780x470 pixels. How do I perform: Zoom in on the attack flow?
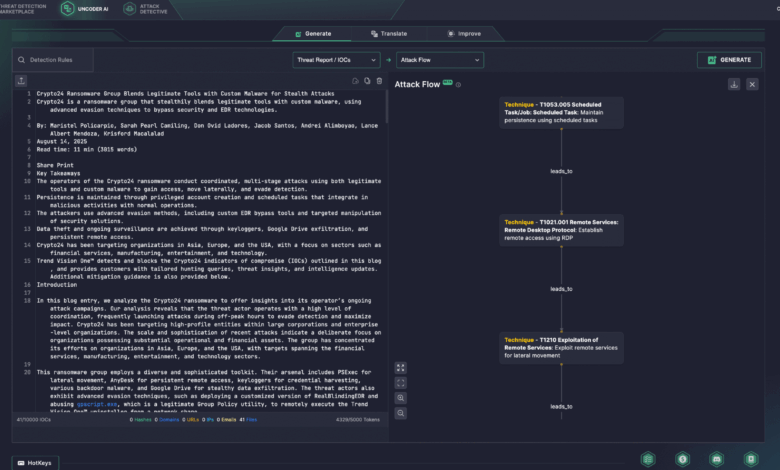click(x=400, y=398)
